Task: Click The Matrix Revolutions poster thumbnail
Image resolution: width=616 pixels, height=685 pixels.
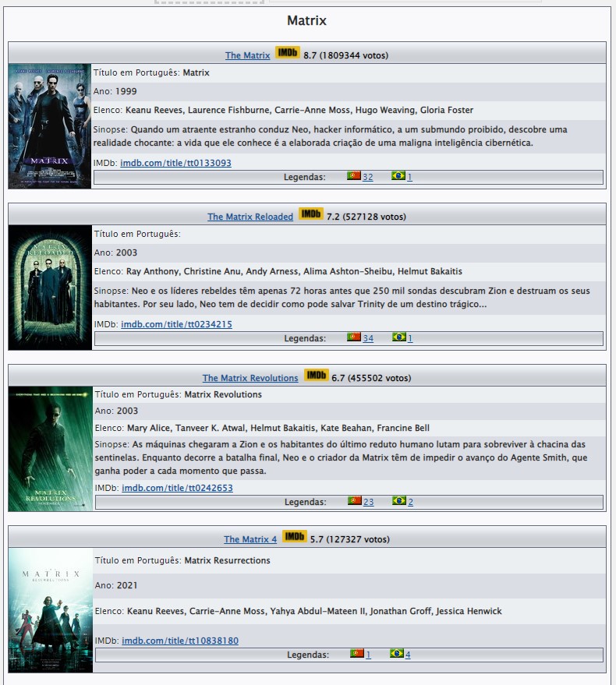Action: click(50, 449)
